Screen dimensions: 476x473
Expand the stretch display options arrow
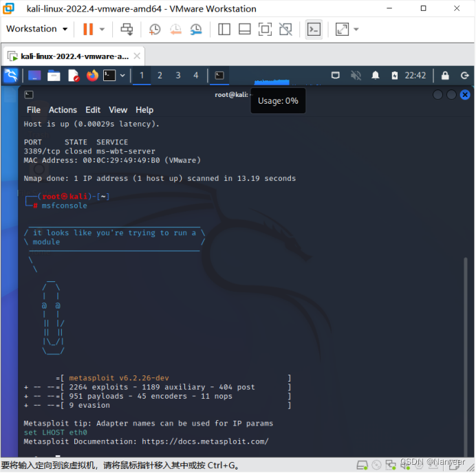pos(356,30)
